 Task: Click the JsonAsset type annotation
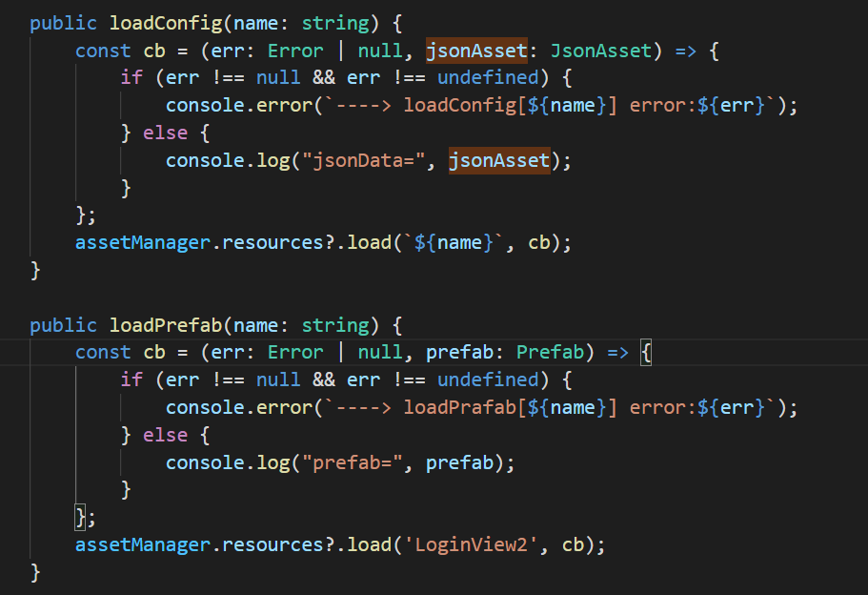tap(600, 51)
